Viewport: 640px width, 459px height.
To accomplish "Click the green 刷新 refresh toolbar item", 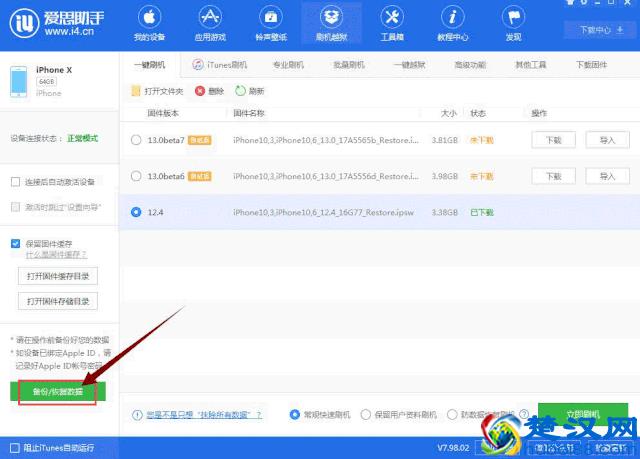I will pos(250,91).
